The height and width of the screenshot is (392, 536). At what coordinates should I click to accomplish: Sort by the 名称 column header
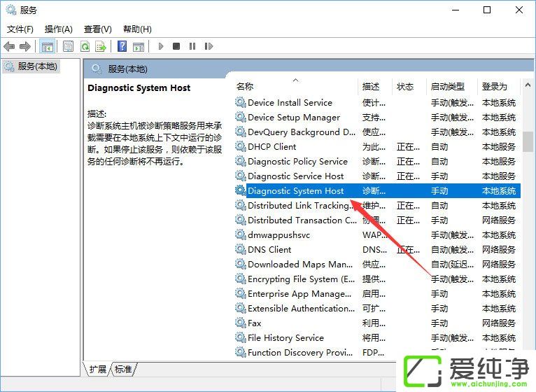click(245, 86)
